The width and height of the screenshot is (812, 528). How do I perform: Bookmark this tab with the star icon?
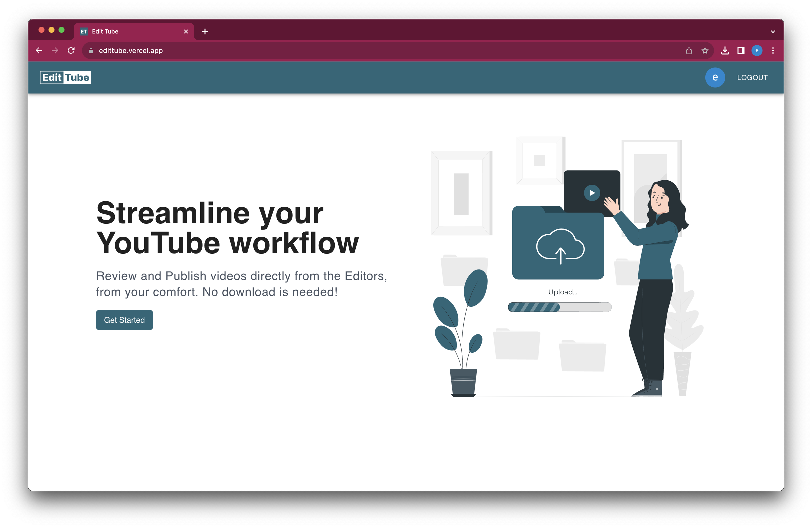(x=705, y=50)
